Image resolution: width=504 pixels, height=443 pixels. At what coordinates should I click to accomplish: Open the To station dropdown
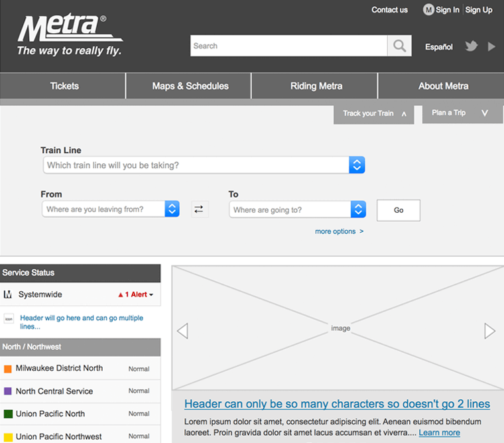pyautogui.click(x=297, y=210)
